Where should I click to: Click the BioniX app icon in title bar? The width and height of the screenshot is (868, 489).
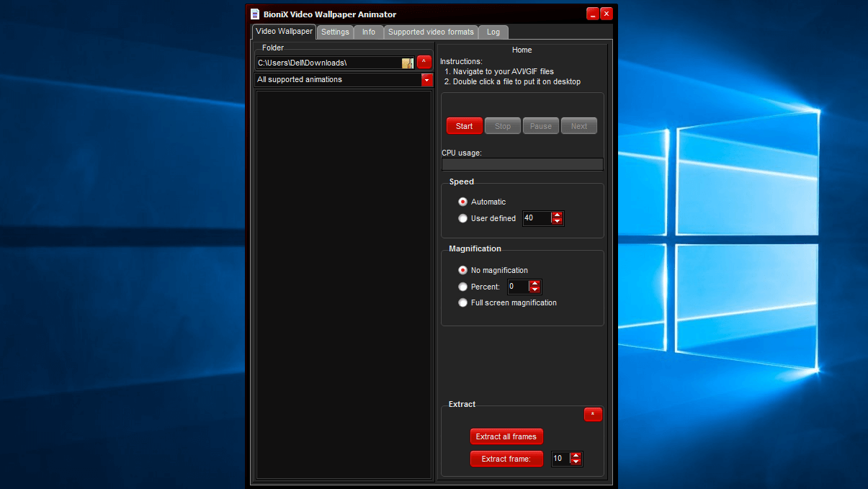coord(254,14)
